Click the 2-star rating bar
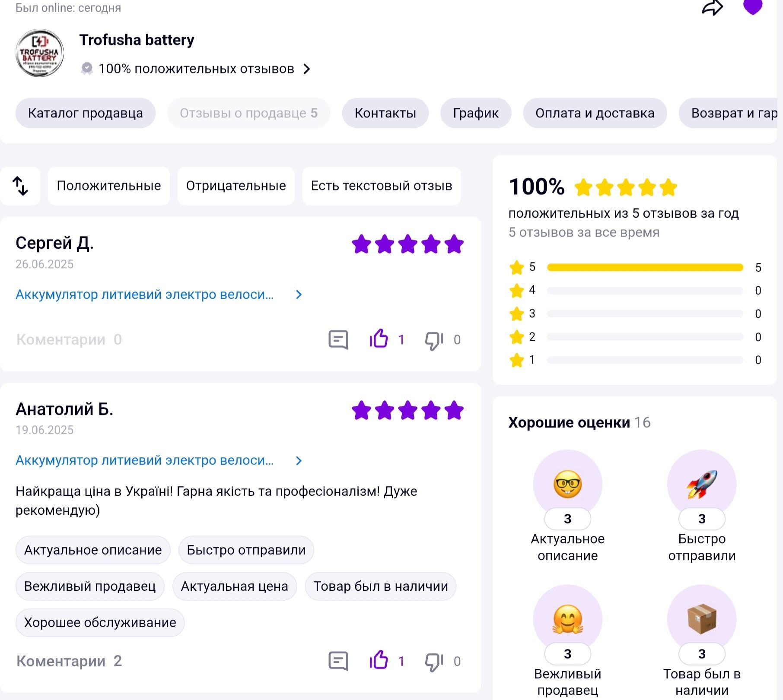Image resolution: width=783 pixels, height=700 pixels. coord(645,337)
